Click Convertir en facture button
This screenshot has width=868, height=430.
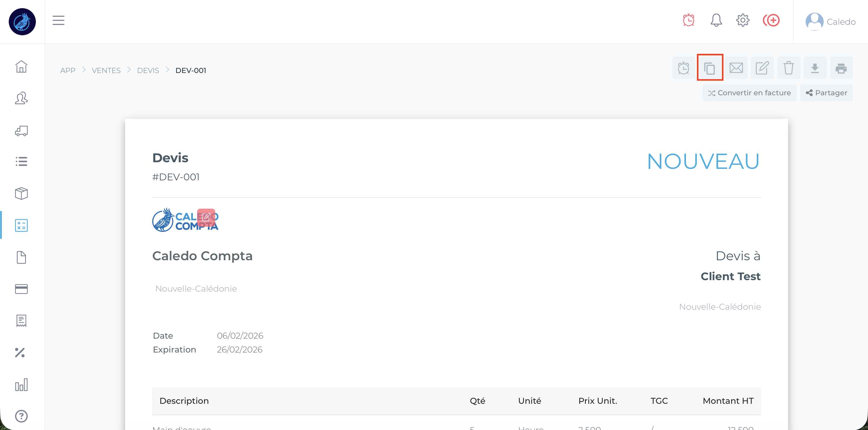(749, 93)
